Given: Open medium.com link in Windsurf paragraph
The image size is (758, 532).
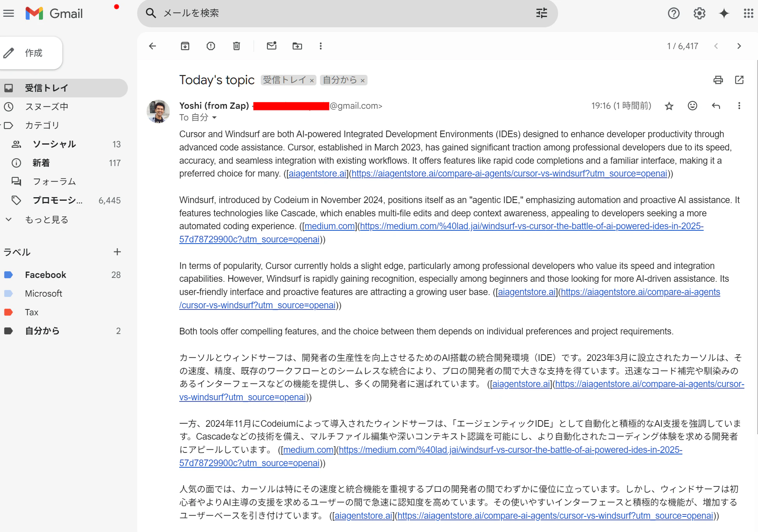Looking at the screenshot, I should [x=330, y=226].
